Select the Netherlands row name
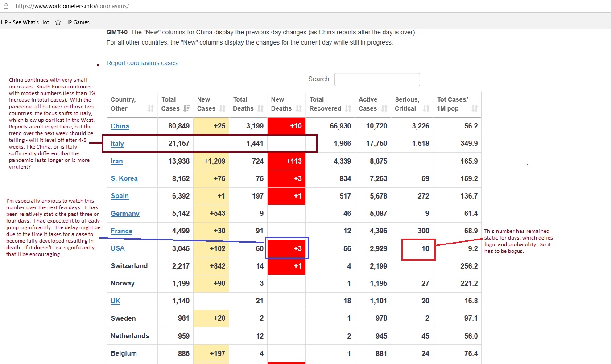611x364 pixels. (x=130, y=336)
